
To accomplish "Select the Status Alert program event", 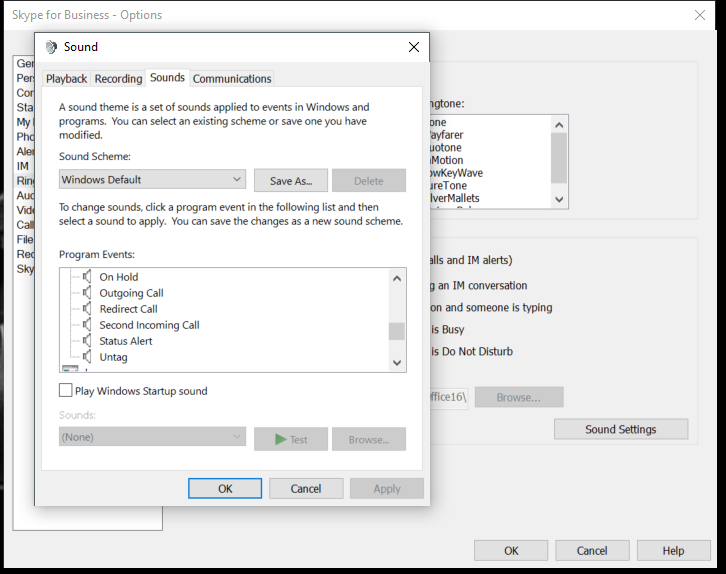I will [x=125, y=341].
